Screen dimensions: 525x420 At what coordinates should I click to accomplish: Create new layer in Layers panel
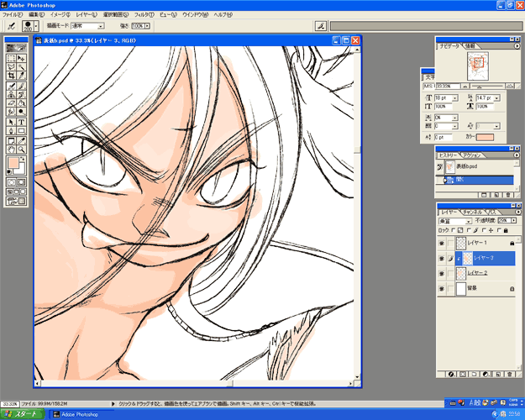pyautogui.click(x=498, y=374)
